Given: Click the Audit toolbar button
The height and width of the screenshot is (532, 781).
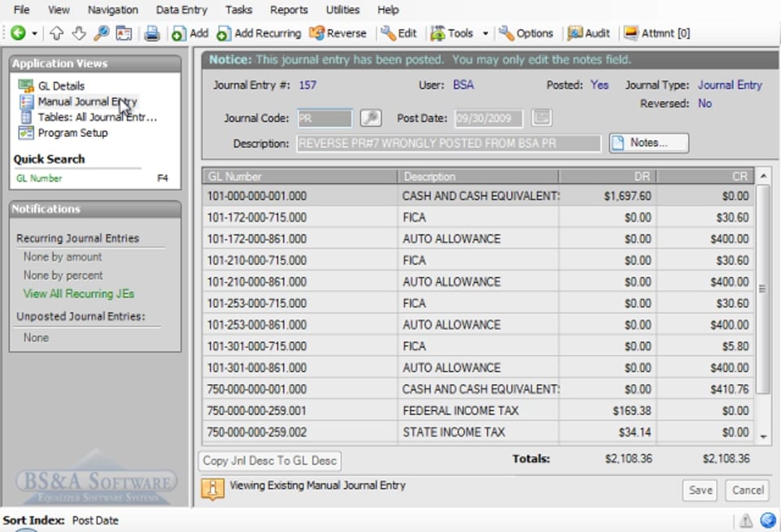Looking at the screenshot, I should (x=589, y=33).
